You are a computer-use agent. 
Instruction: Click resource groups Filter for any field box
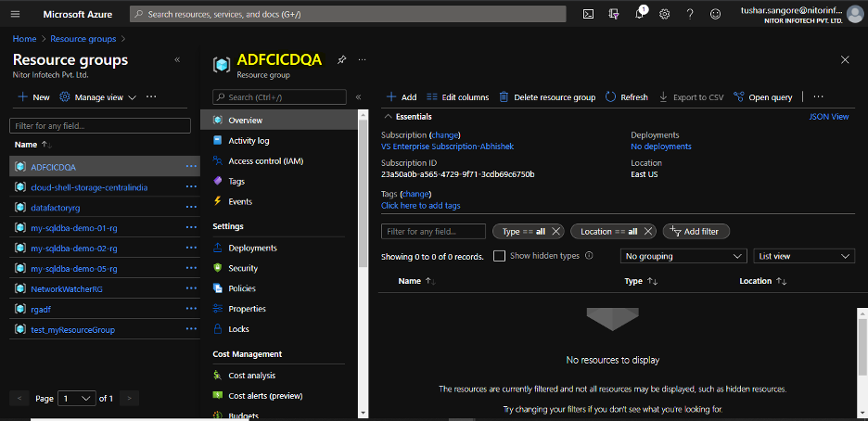100,125
